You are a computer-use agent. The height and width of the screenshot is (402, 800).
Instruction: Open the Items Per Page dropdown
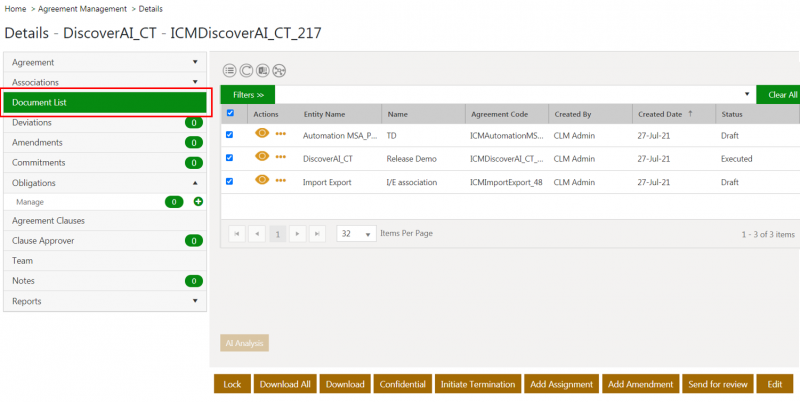357,234
